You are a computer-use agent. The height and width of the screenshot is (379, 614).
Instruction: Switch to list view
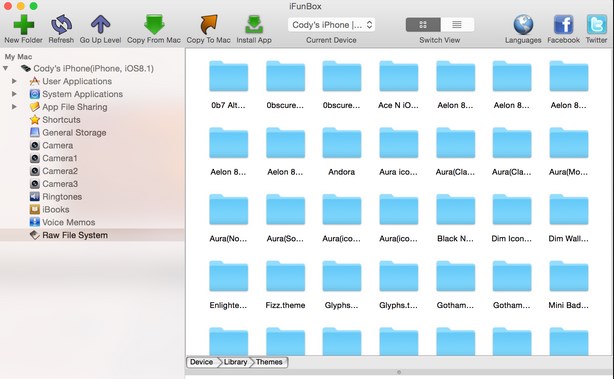point(457,25)
